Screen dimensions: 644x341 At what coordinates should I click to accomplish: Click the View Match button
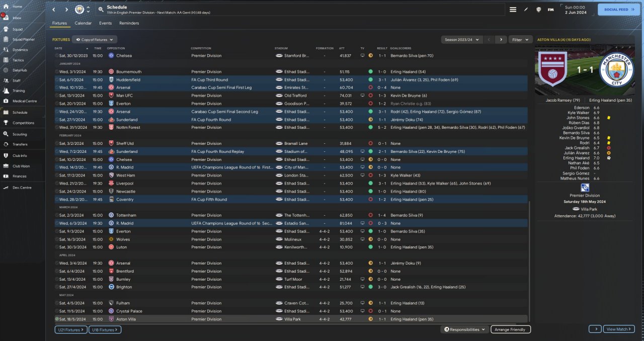point(619,329)
